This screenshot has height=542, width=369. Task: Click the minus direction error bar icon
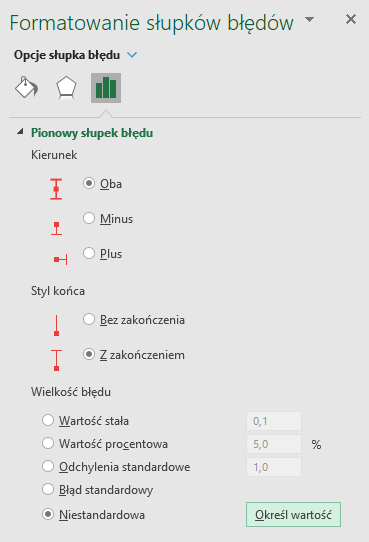click(56, 228)
